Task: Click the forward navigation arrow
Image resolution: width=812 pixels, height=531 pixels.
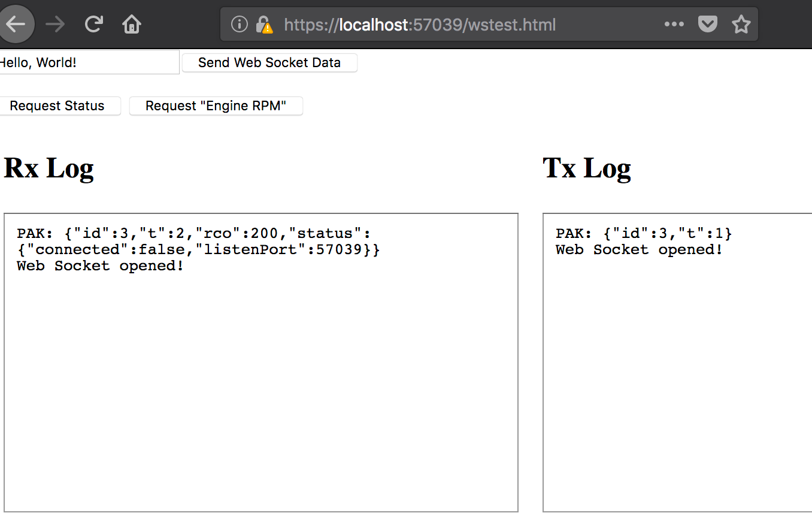Action: (x=55, y=25)
